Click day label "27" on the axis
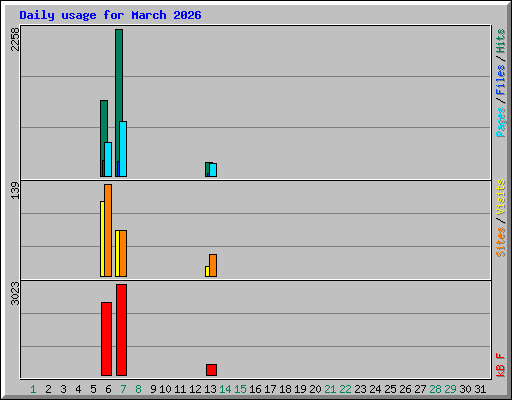 coord(420,389)
